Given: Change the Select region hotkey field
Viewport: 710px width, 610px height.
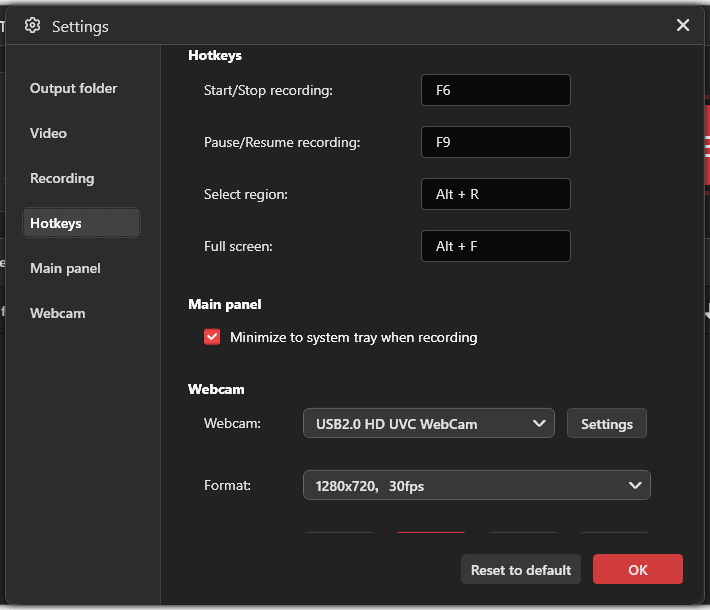Looking at the screenshot, I should (x=496, y=194).
